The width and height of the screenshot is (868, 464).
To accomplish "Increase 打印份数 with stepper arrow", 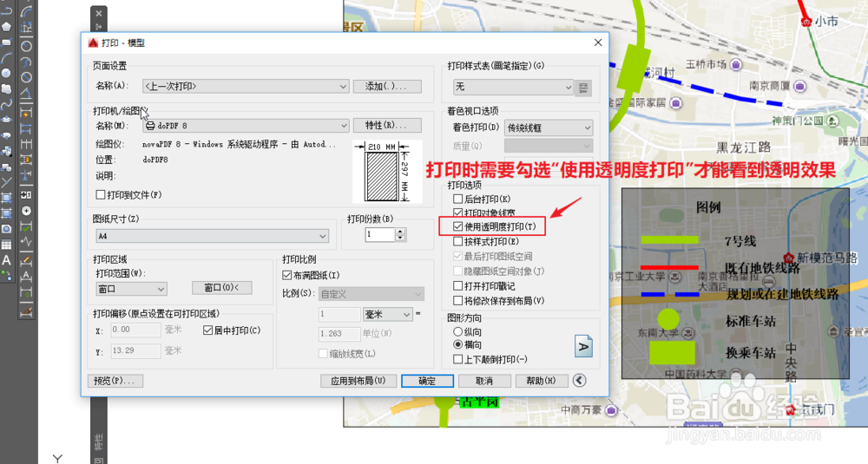I will pos(400,232).
